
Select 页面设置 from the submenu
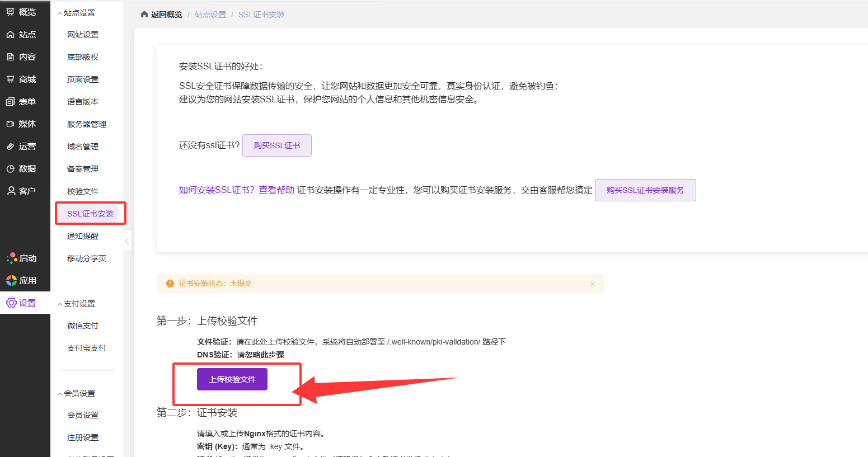tap(83, 79)
